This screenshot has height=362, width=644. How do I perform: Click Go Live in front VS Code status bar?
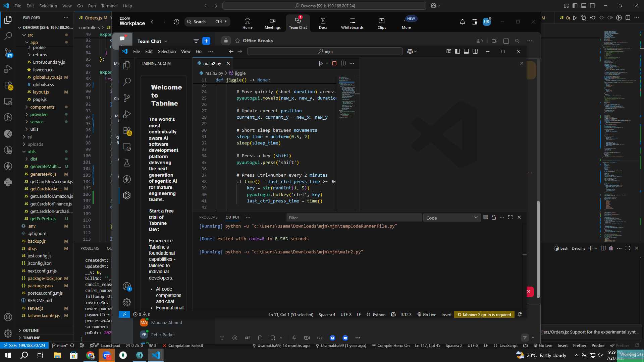pyautogui.click(x=427, y=315)
